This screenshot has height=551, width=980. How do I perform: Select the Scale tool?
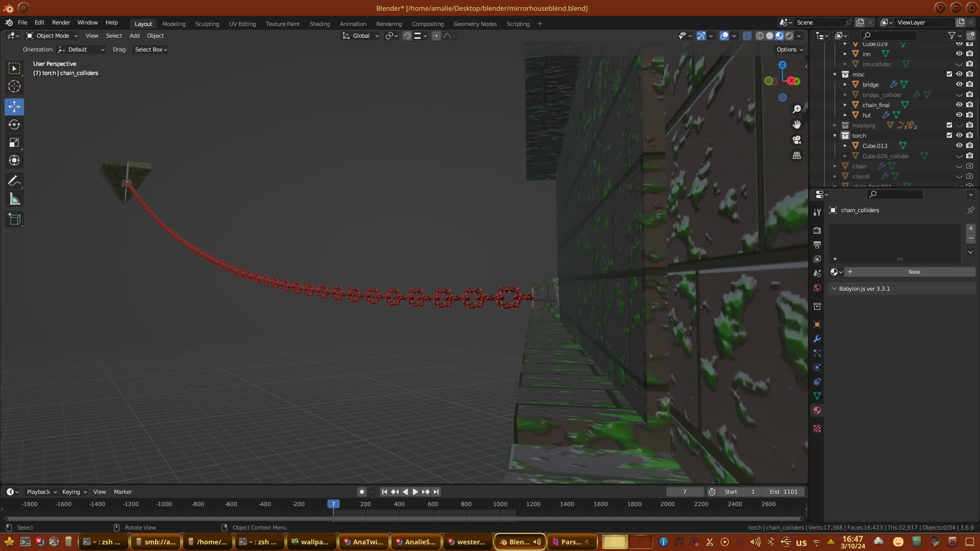coord(14,143)
